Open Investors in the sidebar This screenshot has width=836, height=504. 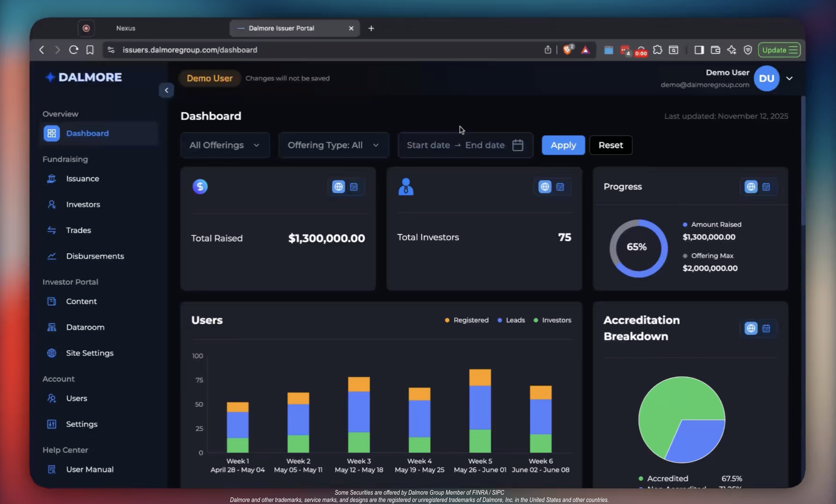point(83,205)
